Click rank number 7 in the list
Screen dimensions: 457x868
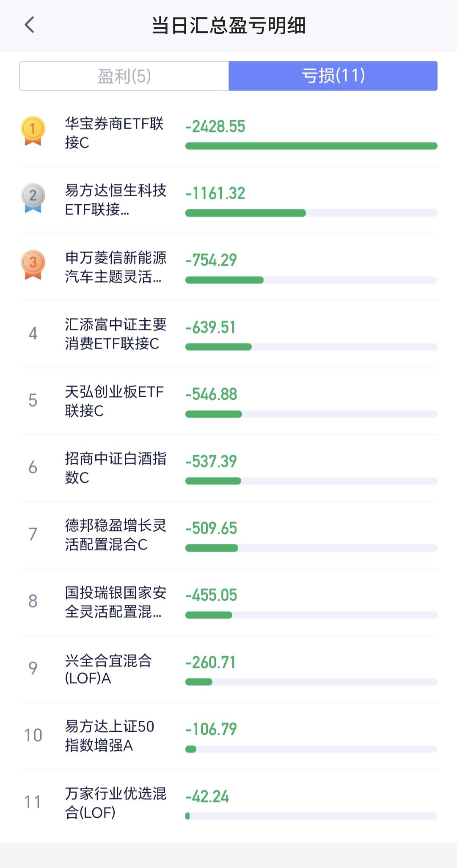tap(33, 534)
